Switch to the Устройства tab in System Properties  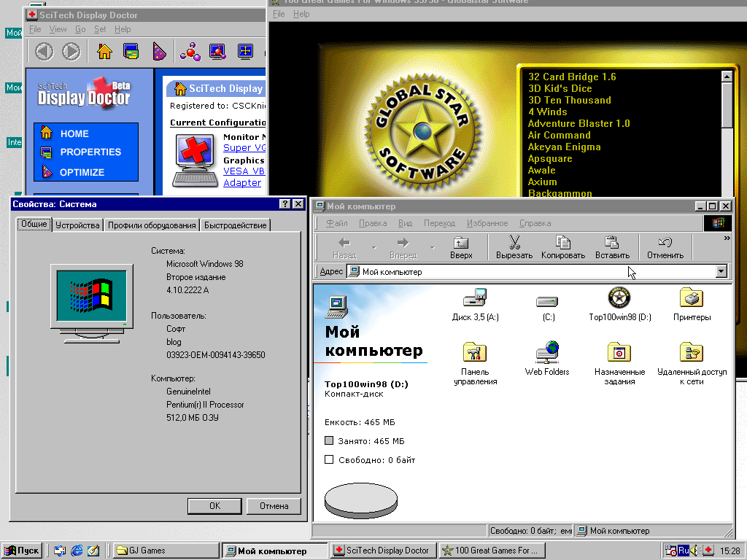77,225
